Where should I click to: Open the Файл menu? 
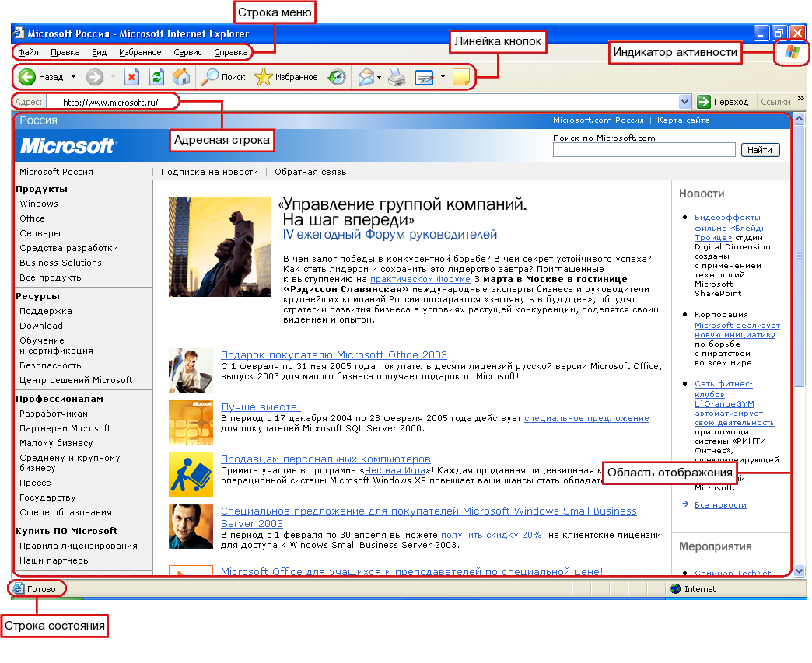point(29,52)
